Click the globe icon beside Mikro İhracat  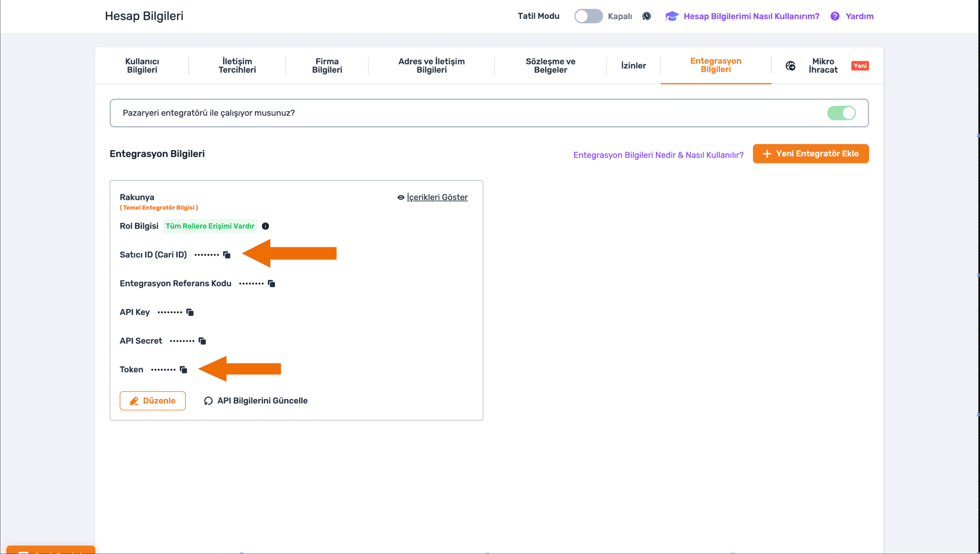pyautogui.click(x=791, y=66)
